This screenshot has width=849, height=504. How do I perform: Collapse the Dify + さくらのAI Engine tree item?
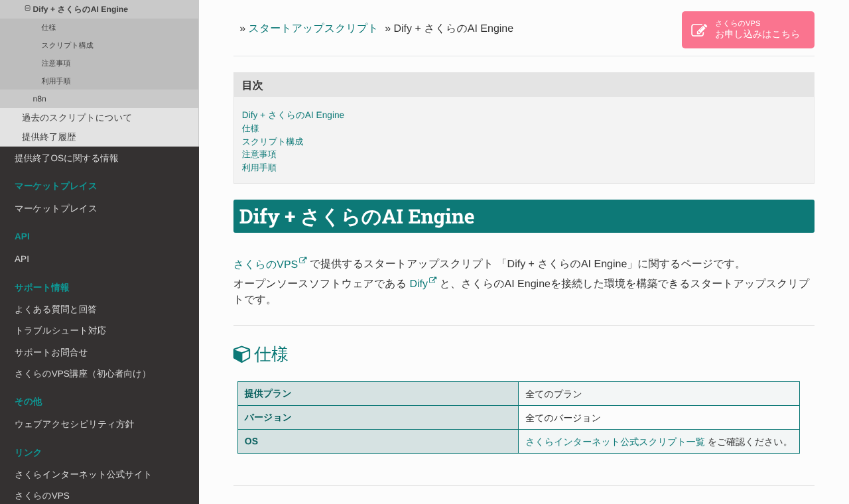tap(28, 8)
